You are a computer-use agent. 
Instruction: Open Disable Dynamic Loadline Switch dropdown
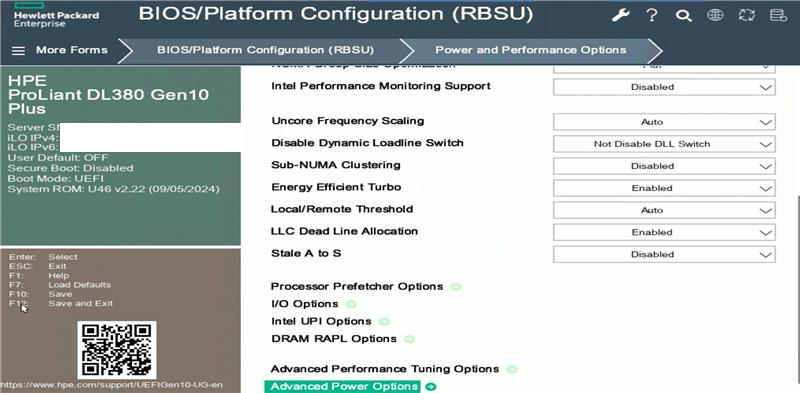[664, 144]
